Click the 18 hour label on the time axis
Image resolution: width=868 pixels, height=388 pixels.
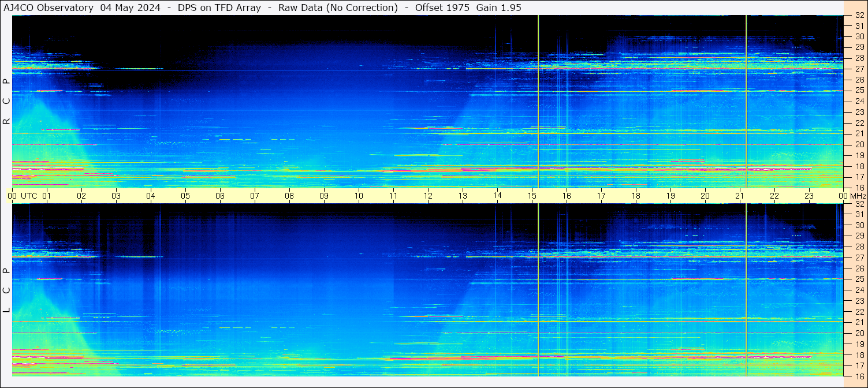coord(636,196)
